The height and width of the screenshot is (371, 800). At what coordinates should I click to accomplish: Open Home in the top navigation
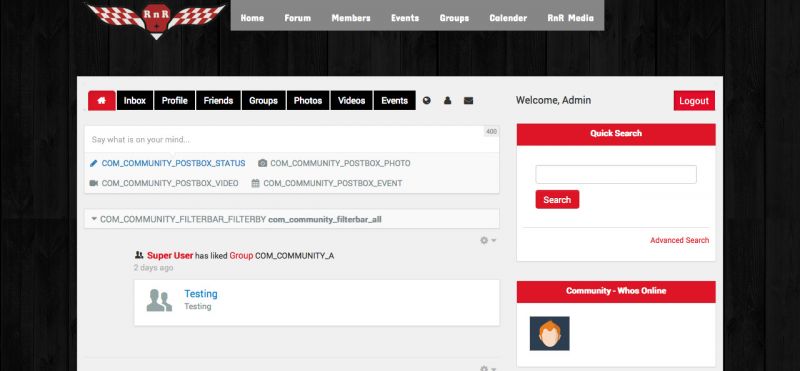(x=252, y=18)
